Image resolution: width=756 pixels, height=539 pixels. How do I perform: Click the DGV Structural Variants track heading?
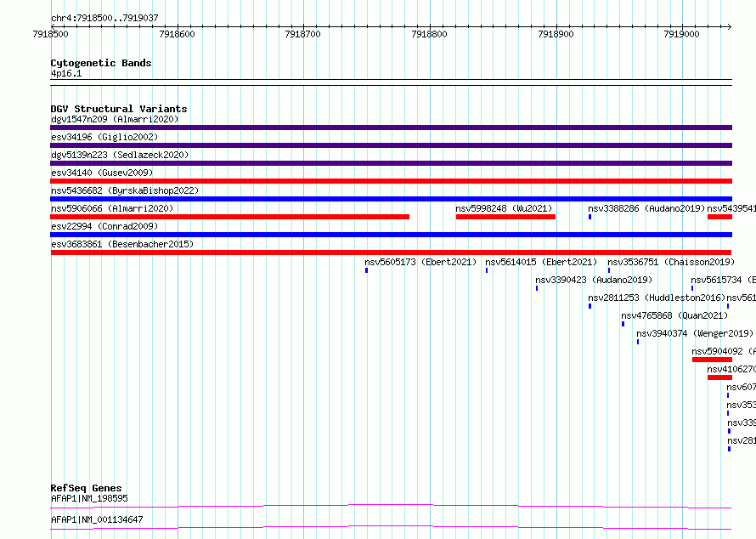coord(119,109)
